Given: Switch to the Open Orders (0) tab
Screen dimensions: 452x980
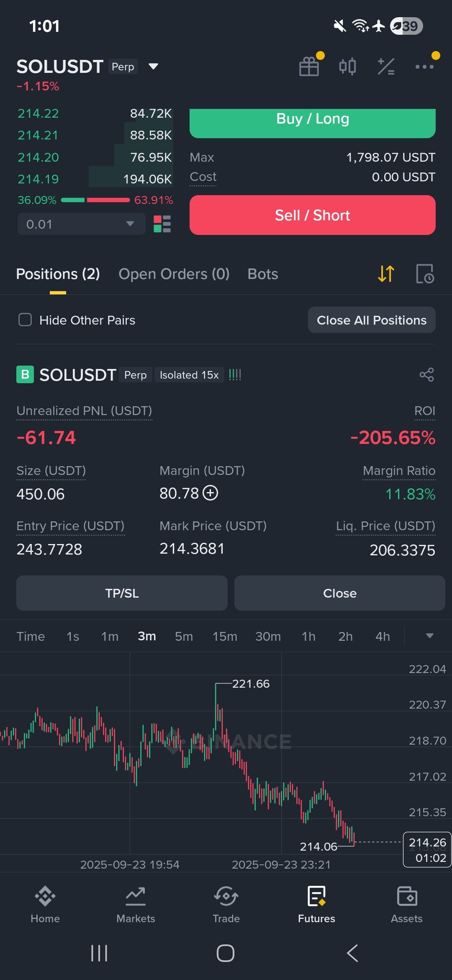Looking at the screenshot, I should (x=174, y=274).
